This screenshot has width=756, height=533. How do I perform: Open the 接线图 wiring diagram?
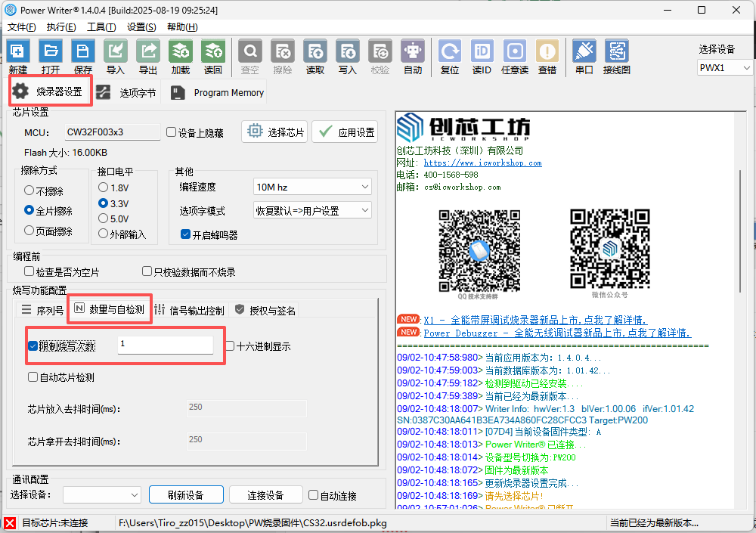[x=617, y=51]
